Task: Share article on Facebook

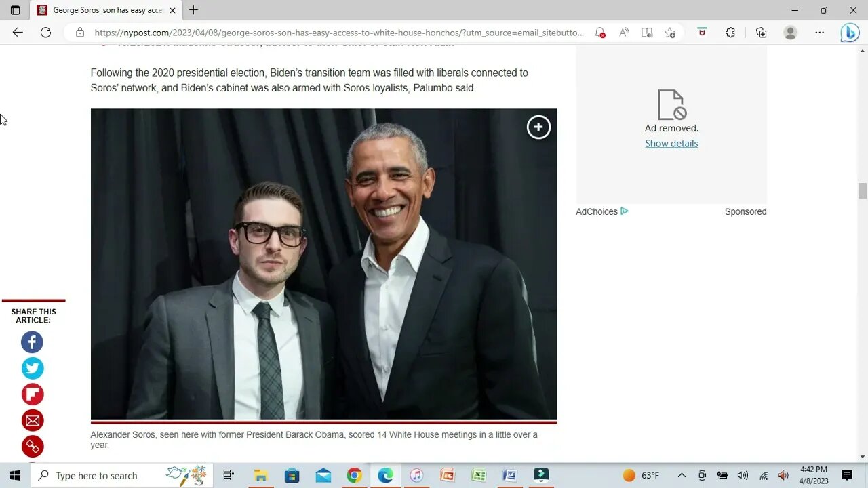Action: [x=32, y=342]
